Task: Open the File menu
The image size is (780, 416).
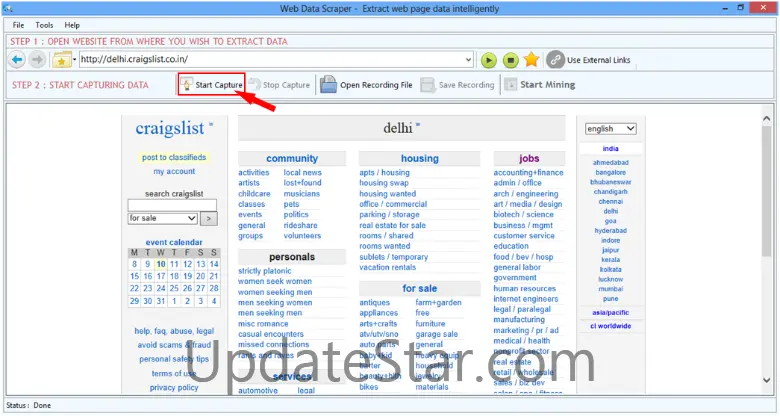Action: click(x=18, y=25)
